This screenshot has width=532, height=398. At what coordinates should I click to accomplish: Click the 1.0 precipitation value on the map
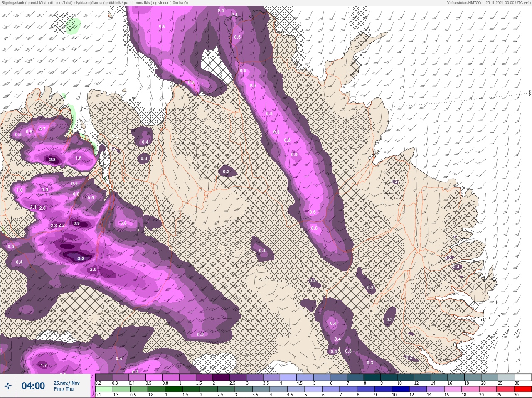pyautogui.click(x=20, y=190)
